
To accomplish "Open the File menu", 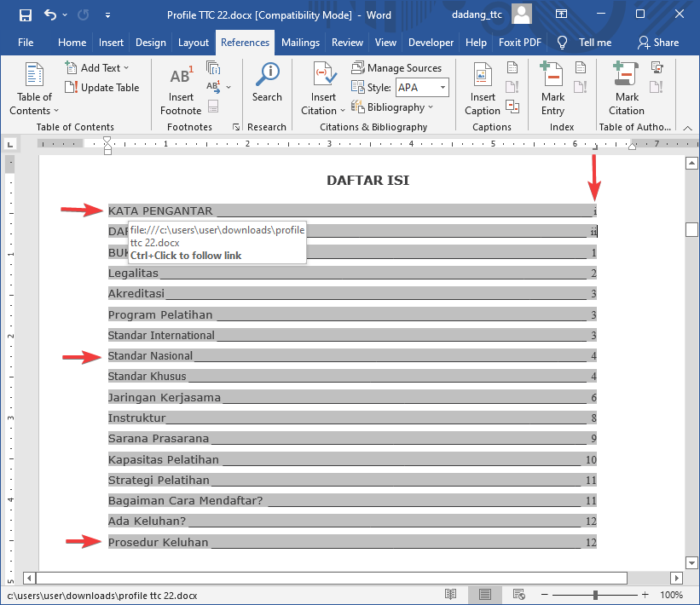I will point(26,43).
